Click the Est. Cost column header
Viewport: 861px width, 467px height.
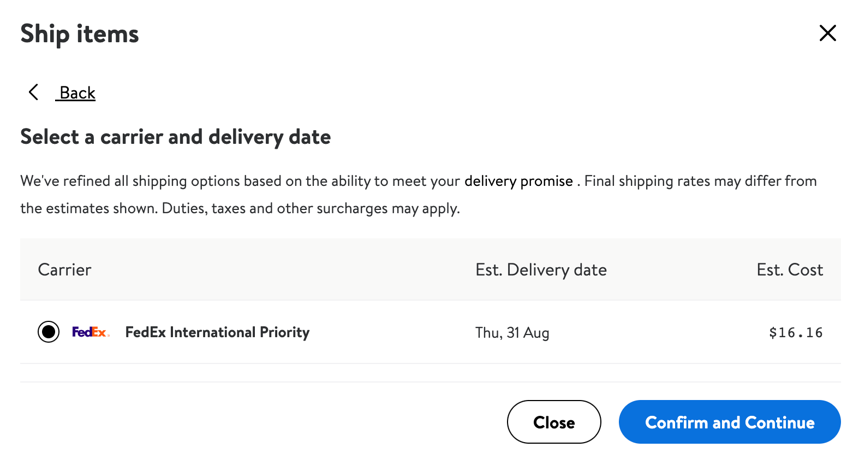pyautogui.click(x=790, y=270)
